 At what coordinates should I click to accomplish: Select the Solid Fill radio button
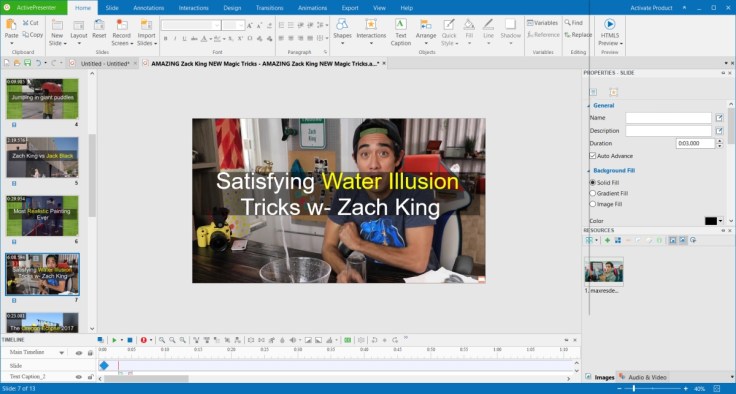(592, 182)
